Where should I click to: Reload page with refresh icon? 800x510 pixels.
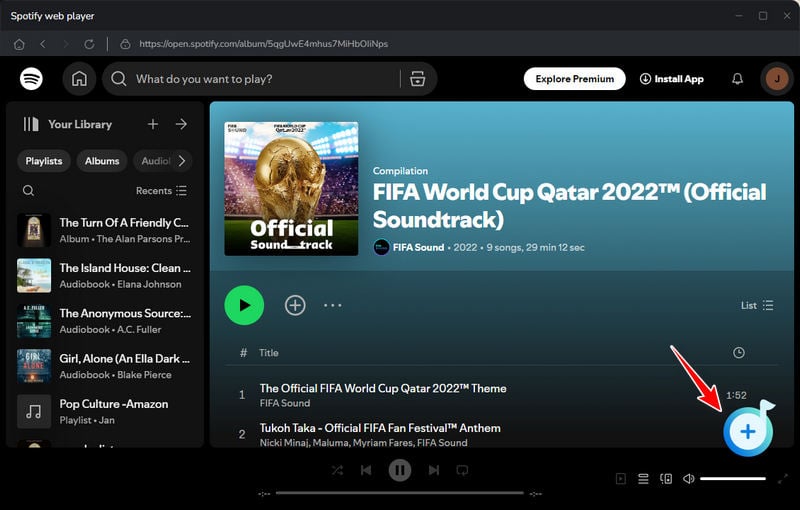click(x=89, y=44)
